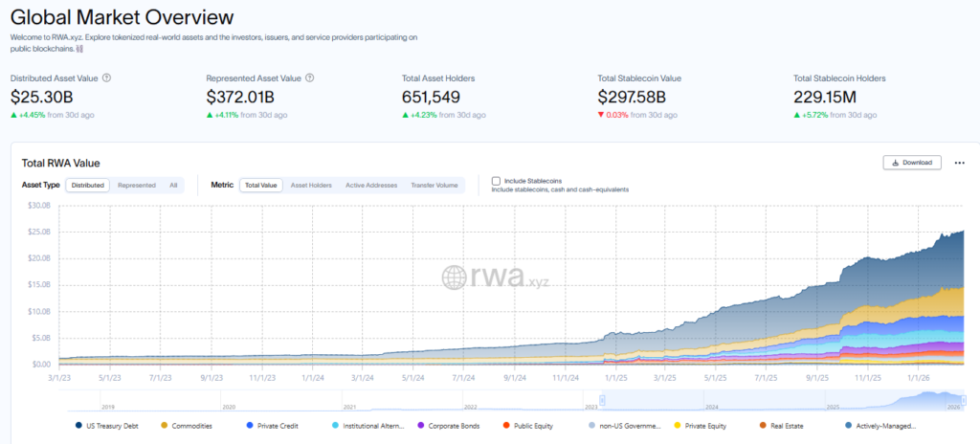
Task: Download the Total RWA Value chart
Action: point(912,163)
